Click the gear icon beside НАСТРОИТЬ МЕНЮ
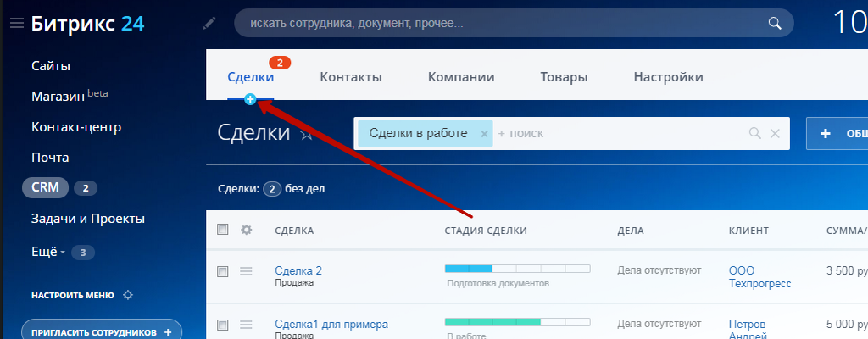Screen dimensions: 868x339 (128, 295)
